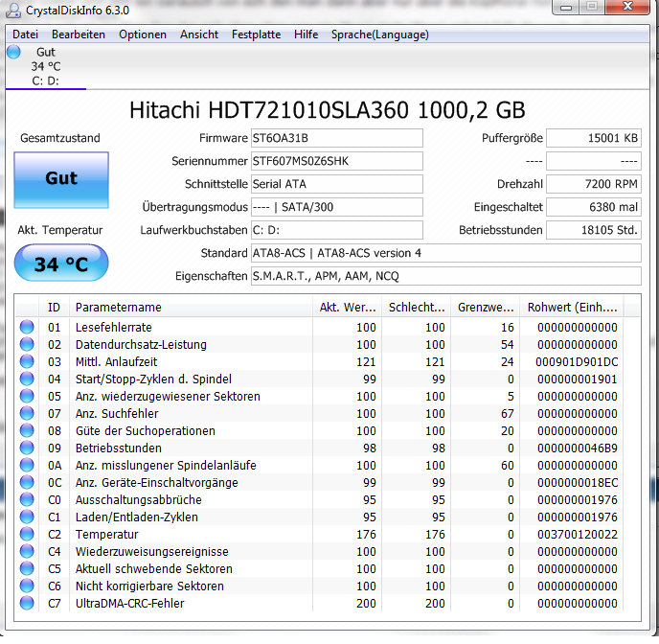Click status circle next to Anz. Suchfehler
The width and height of the screenshot is (659, 644).
[27, 413]
